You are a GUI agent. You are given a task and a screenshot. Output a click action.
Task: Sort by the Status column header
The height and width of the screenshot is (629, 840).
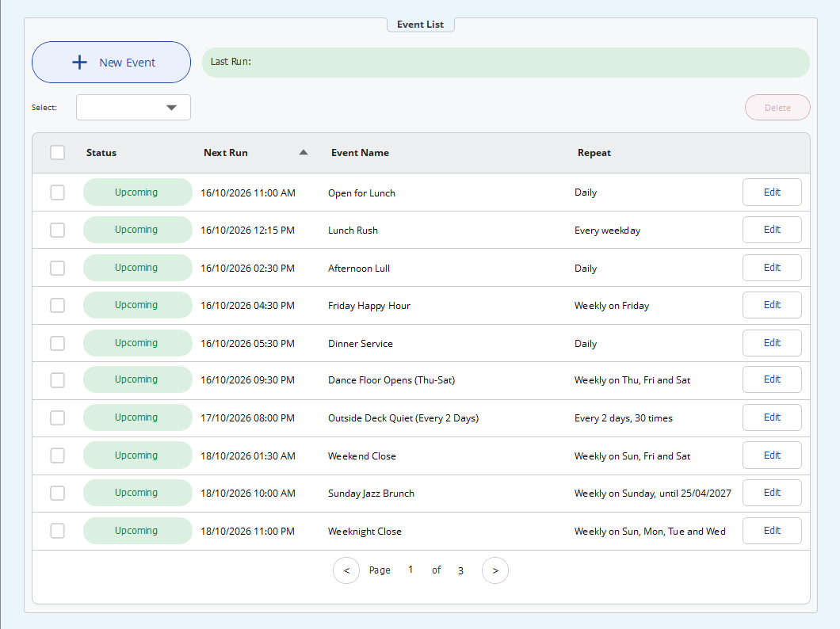click(x=101, y=153)
